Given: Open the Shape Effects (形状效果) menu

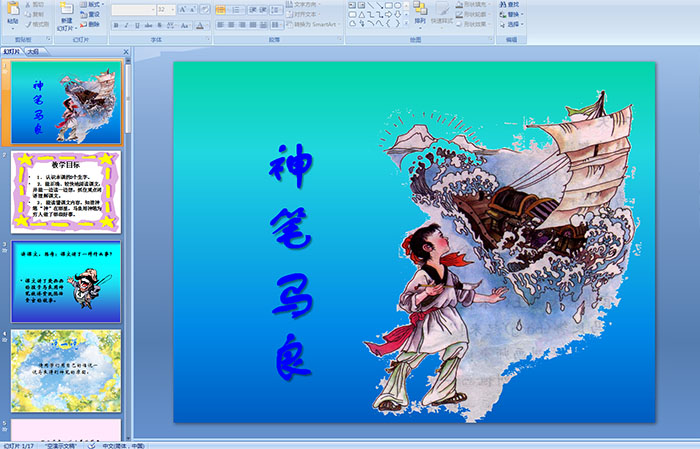Looking at the screenshot, I should 472,24.
